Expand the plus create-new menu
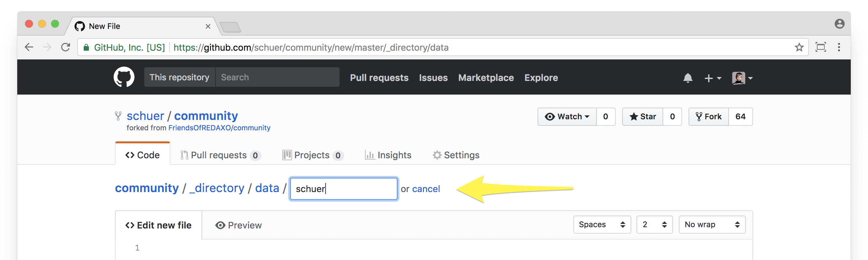 713,78
